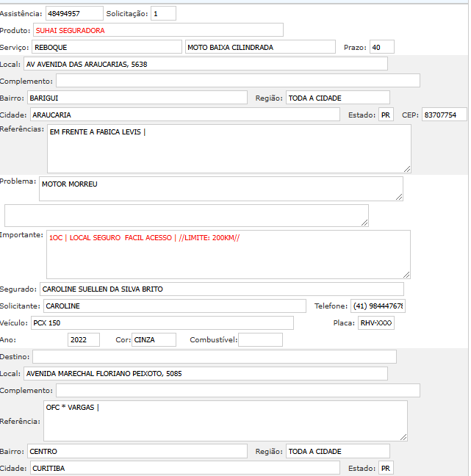Click inside the Referências text area
The image size is (471, 476).
click(x=229, y=148)
